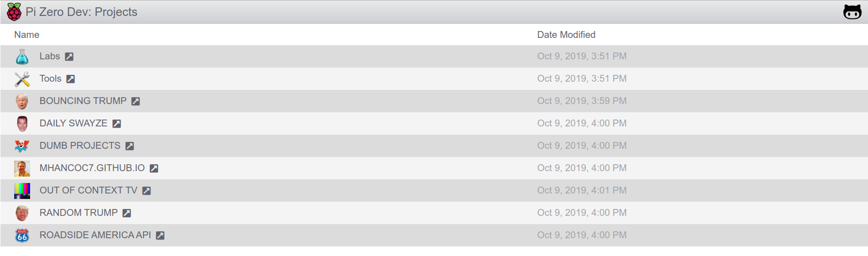Click the MHANCOC7.GITHUB.IO portrait thumbnail
The height and width of the screenshot is (256, 868).
(22, 168)
